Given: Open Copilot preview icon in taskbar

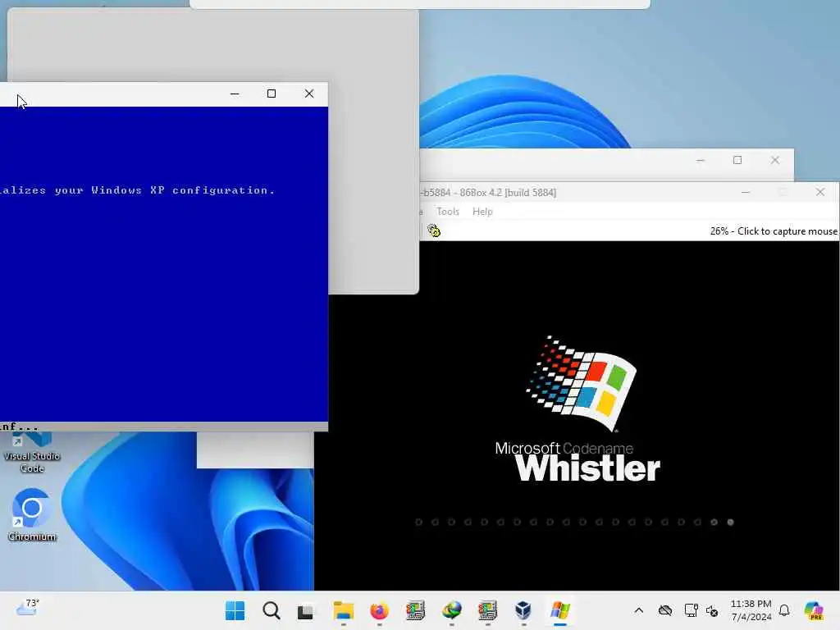Looking at the screenshot, I should point(814,610).
